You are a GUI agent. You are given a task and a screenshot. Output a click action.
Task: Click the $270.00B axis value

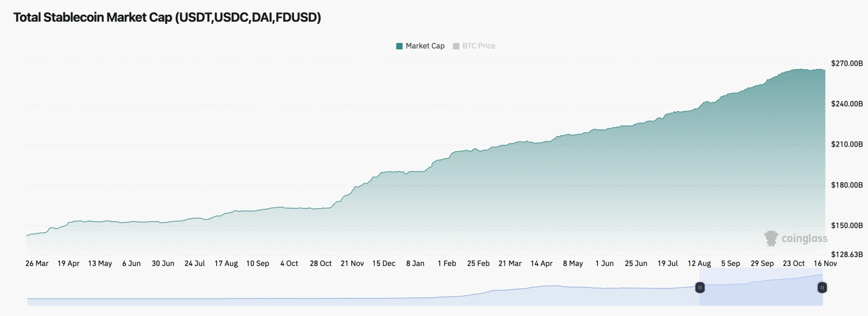pos(846,64)
